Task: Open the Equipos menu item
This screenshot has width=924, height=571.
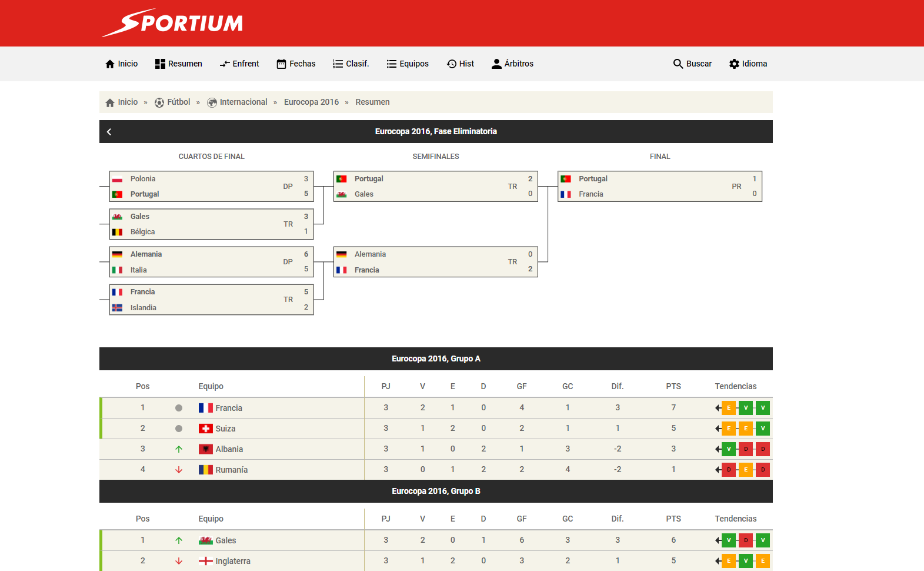Action: click(x=408, y=64)
